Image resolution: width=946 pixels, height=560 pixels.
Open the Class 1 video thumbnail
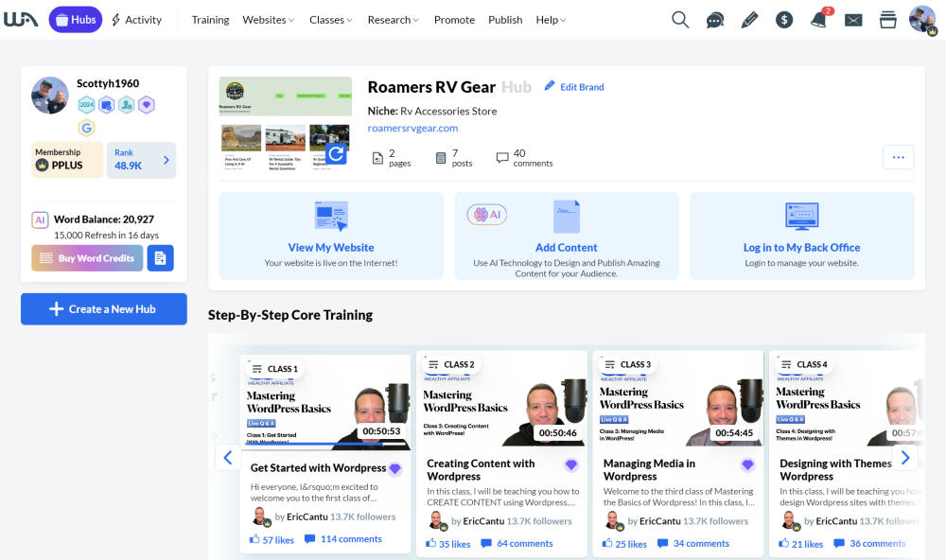click(325, 403)
